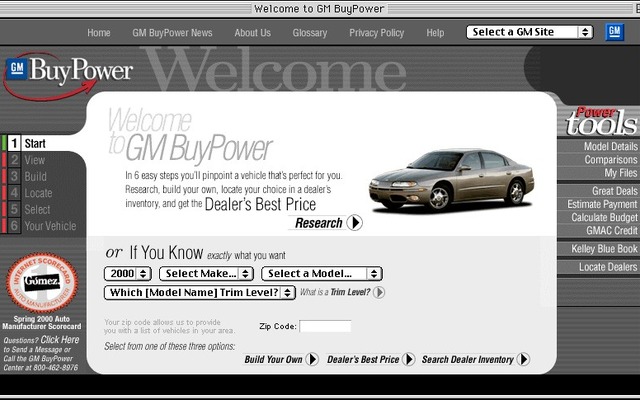This screenshot has height=400, width=640.
Task: Click the Zip Code input field
Action: pyautogui.click(x=325, y=326)
